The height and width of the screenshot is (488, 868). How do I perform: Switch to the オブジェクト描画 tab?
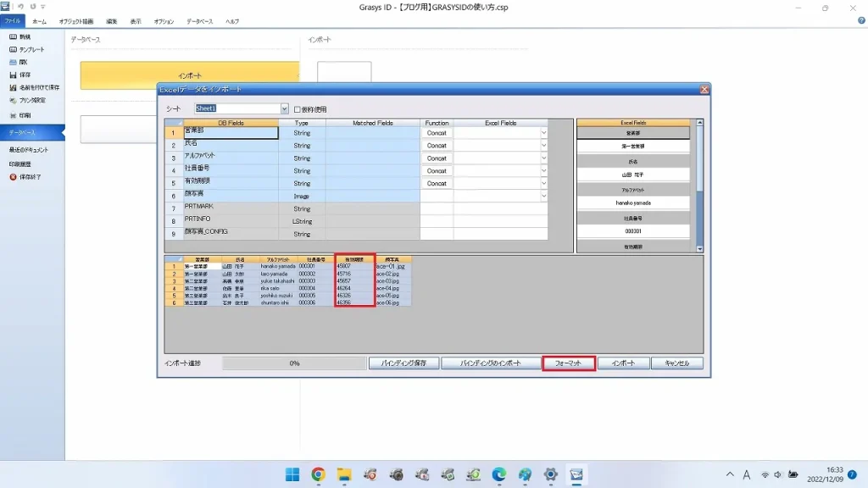click(x=76, y=21)
